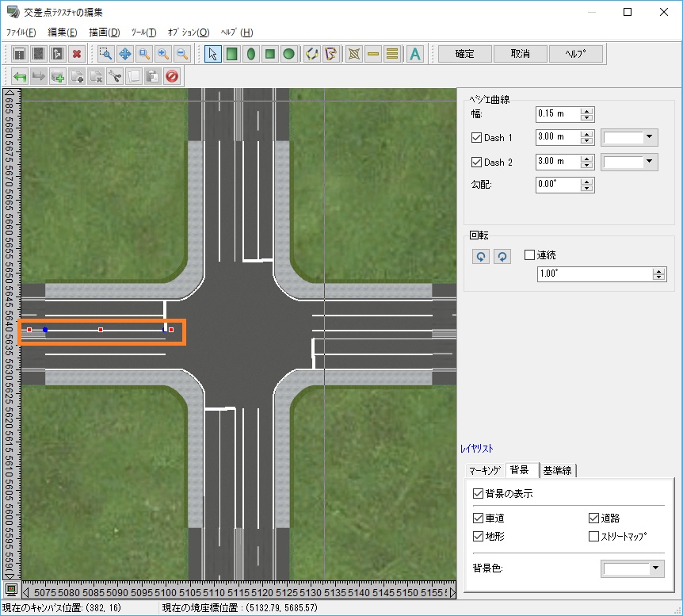Click the red X delete icon

(x=77, y=54)
